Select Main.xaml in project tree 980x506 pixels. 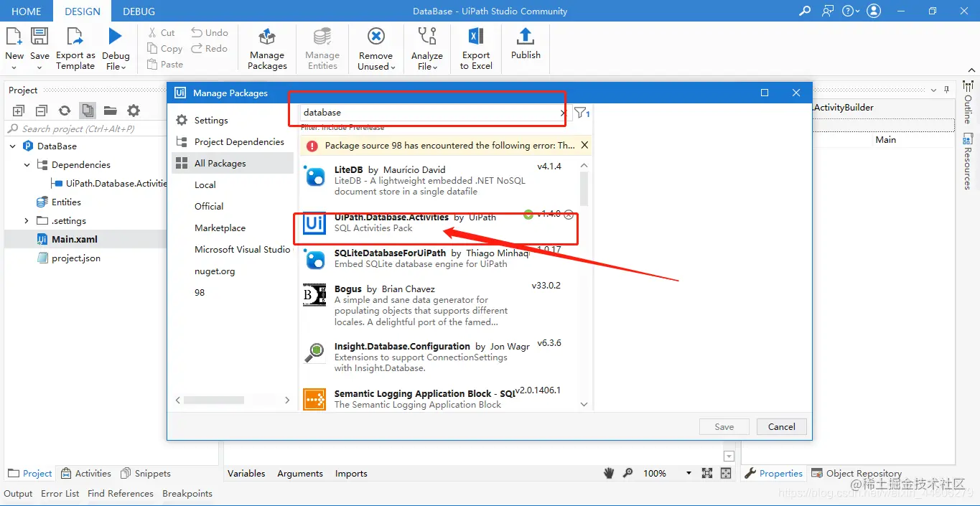click(x=74, y=239)
